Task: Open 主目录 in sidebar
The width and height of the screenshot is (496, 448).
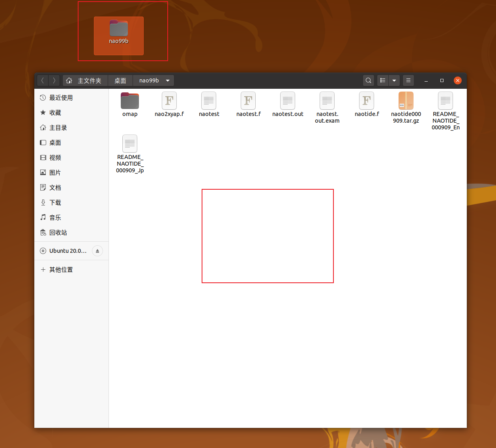Action: click(71, 128)
